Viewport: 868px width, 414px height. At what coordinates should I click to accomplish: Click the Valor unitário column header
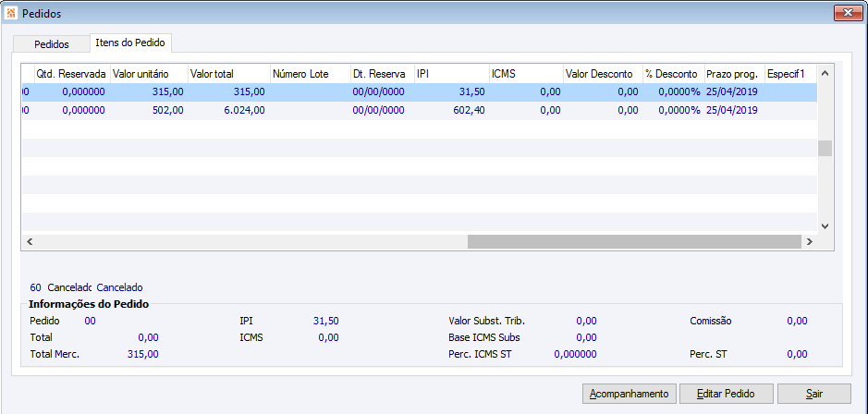148,74
